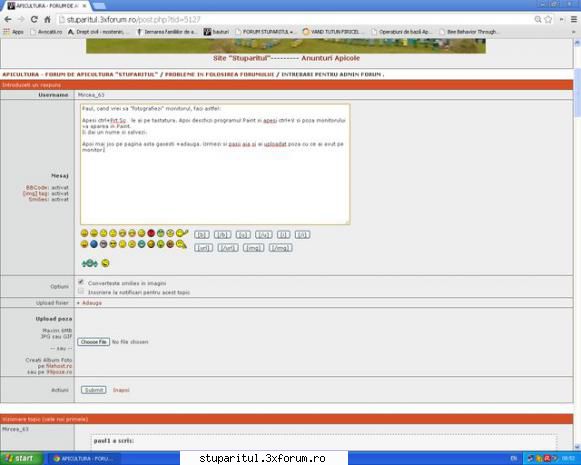The height and width of the screenshot is (465, 581).
Task: Click the Submit button
Action: (94, 390)
